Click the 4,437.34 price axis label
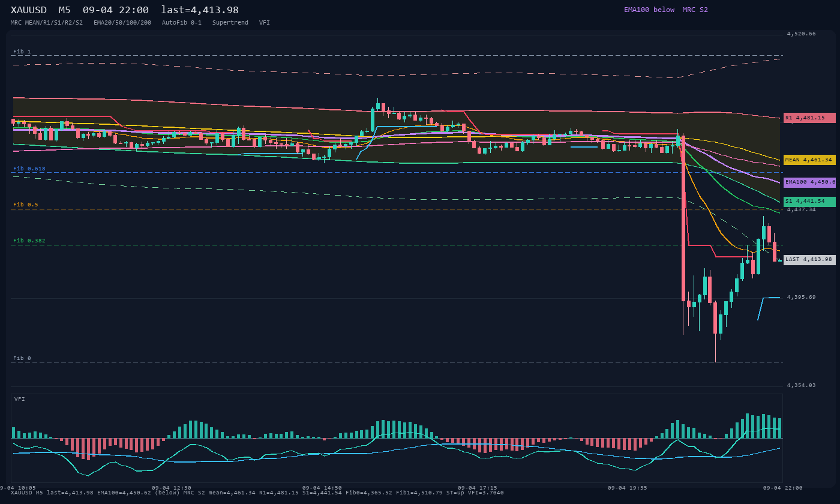 802,209
